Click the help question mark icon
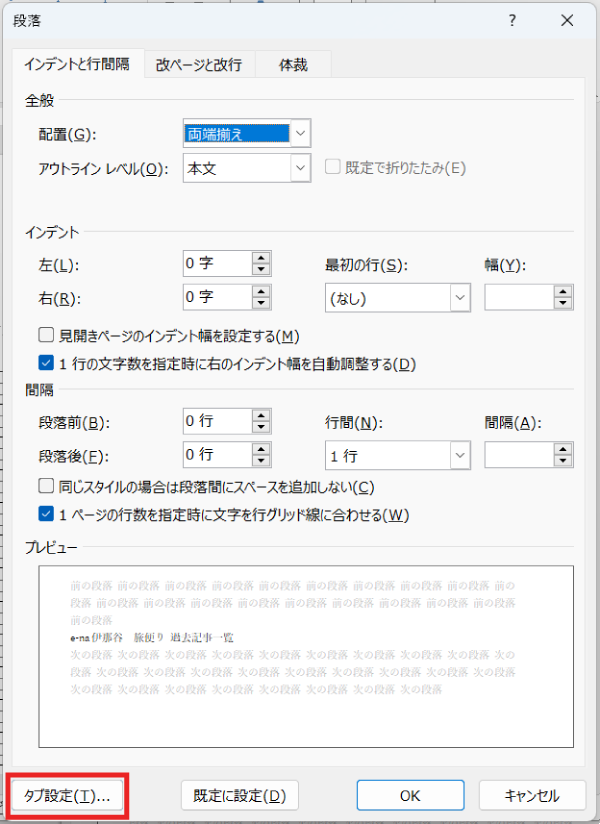Screen dimensions: 600x824 coord(512,20)
